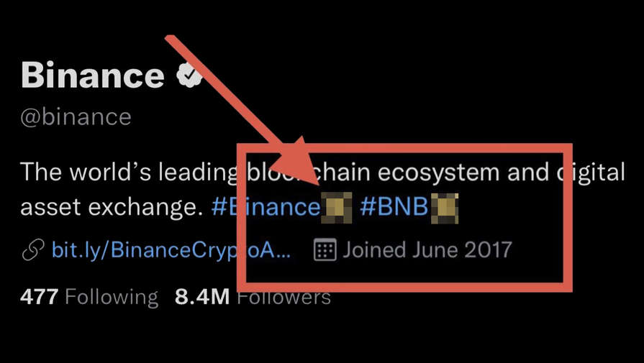Screen dimensions: 644x363
Task: Click the calendar icon beside Joined date
Action: [325, 250]
